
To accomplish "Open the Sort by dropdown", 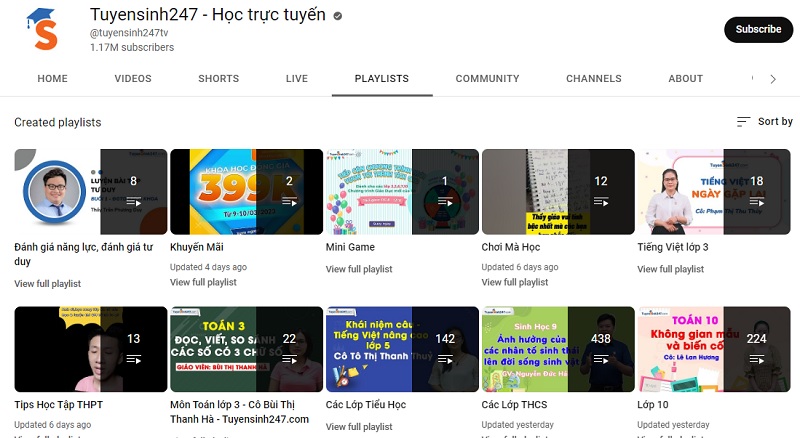I will pyautogui.click(x=765, y=122).
